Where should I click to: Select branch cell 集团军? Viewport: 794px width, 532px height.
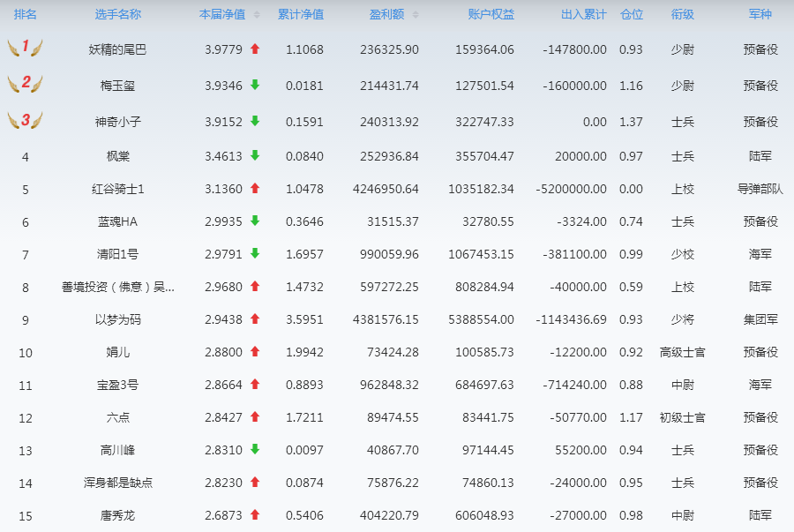coord(760,320)
